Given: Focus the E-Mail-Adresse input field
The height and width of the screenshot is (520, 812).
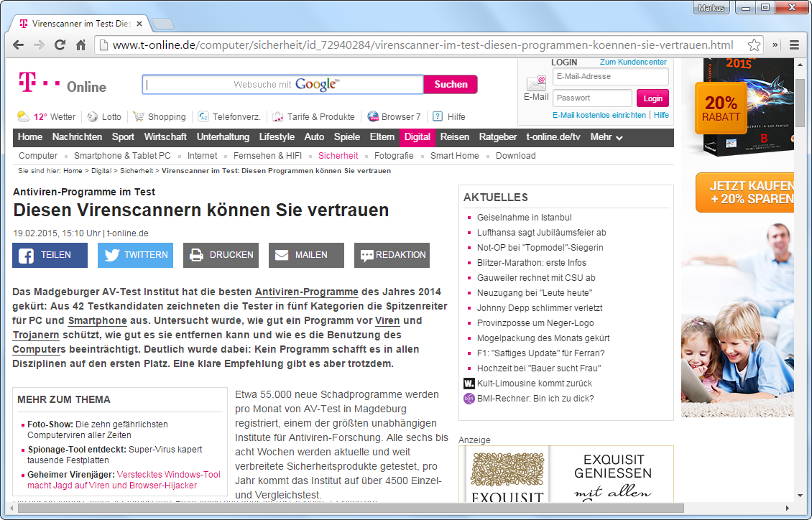Looking at the screenshot, I should click(x=610, y=77).
